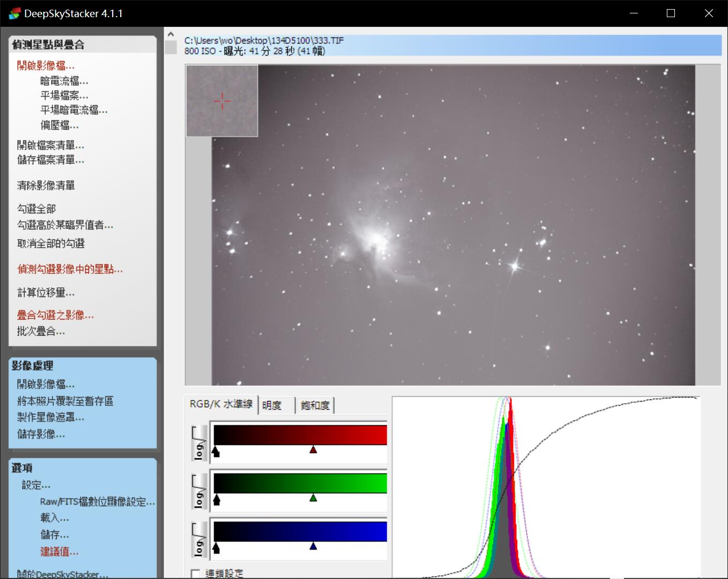Image resolution: width=728 pixels, height=579 pixels.
Task: Click 儲存... option under 選項
Action: 55,535
